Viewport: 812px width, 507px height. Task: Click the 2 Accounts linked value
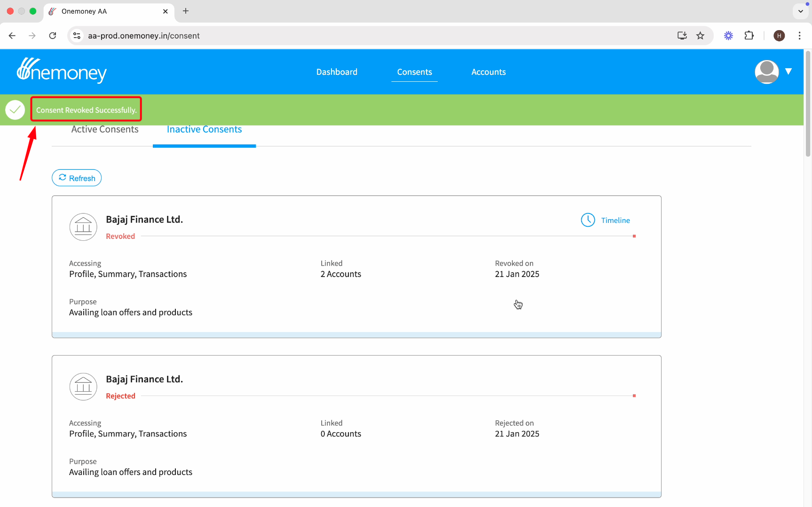coord(341,274)
